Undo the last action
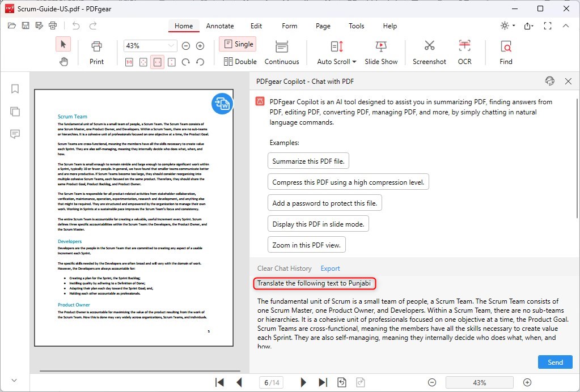 (76, 25)
